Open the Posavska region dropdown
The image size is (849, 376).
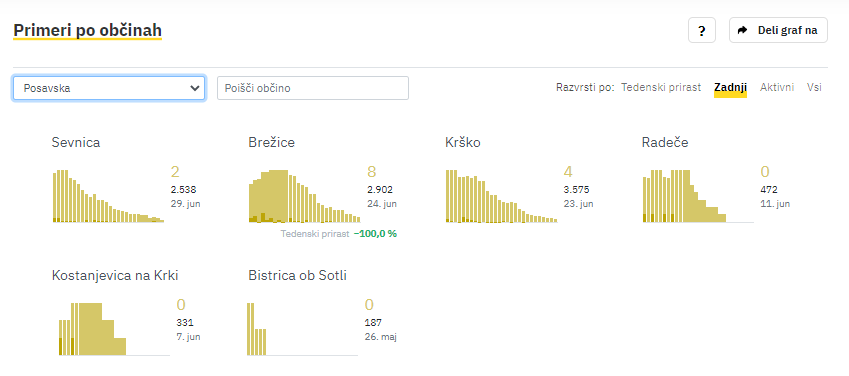[x=109, y=88]
